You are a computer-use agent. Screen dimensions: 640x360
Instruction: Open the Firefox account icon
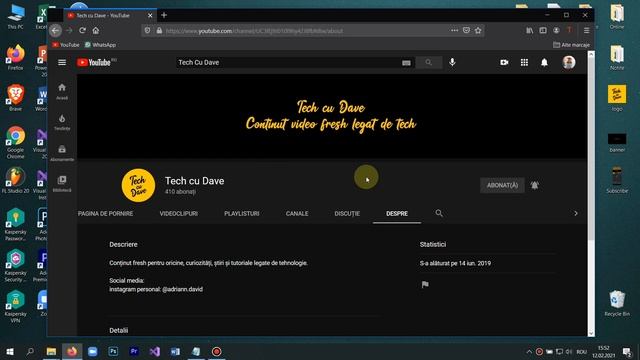point(556,31)
